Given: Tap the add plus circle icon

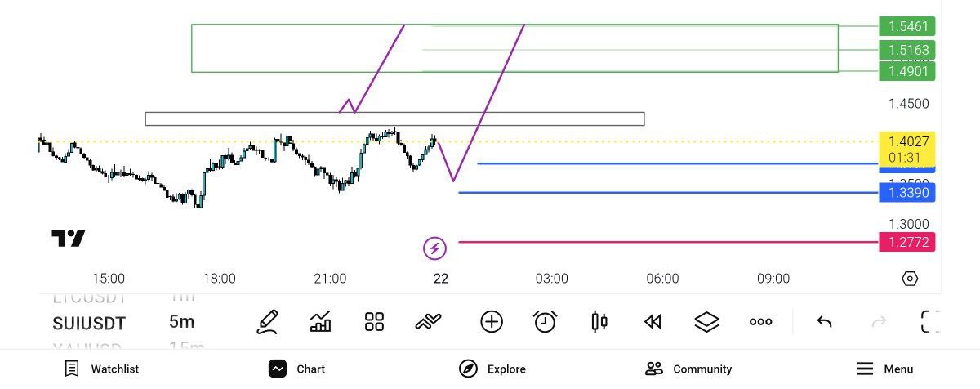Looking at the screenshot, I should click(x=492, y=321).
